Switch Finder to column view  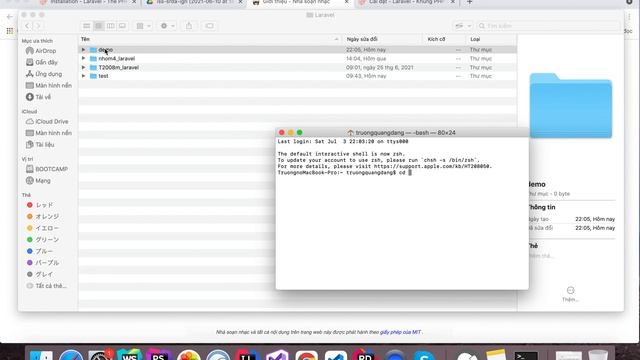(111, 26)
